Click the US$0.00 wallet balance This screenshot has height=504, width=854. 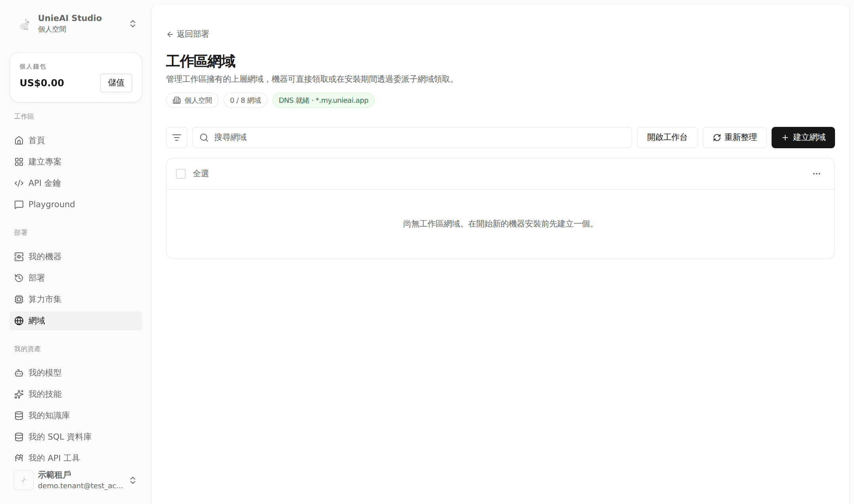pyautogui.click(x=42, y=83)
